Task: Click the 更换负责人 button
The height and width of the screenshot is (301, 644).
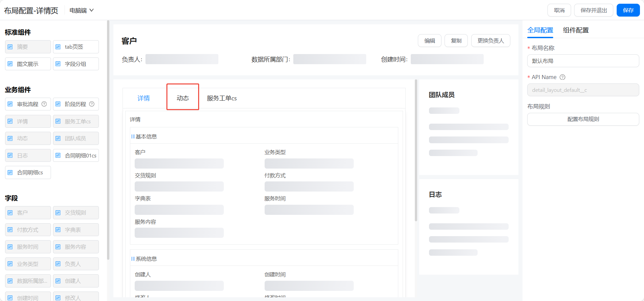Action: 491,41
